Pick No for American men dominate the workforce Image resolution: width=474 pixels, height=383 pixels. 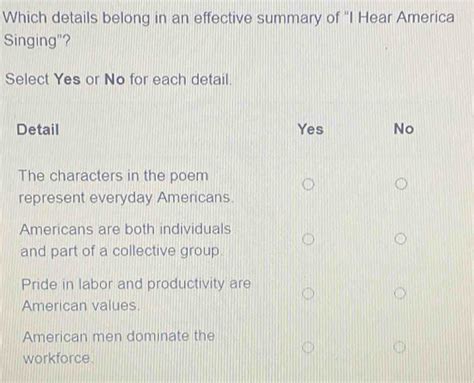pyautogui.click(x=399, y=347)
